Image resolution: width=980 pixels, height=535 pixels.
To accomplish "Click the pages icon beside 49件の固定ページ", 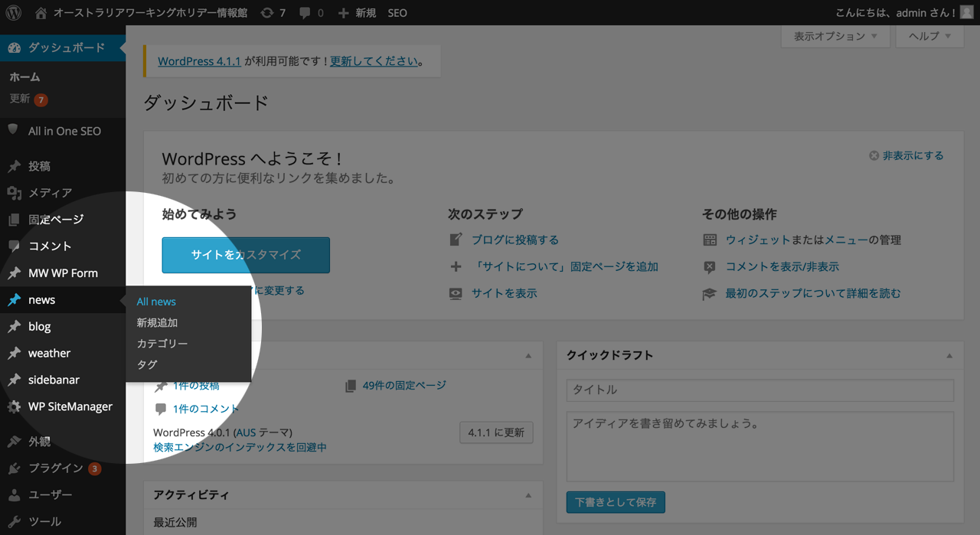I will (x=351, y=385).
